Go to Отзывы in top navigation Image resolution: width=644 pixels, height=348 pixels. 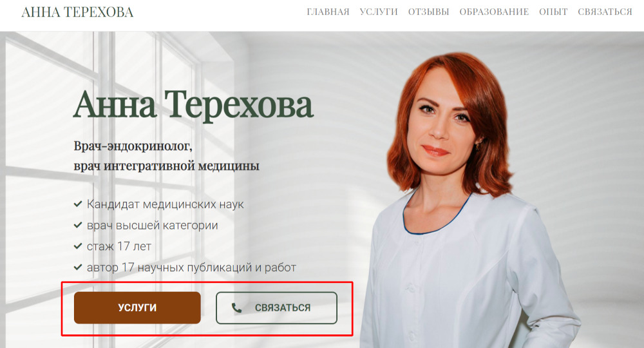click(x=429, y=12)
